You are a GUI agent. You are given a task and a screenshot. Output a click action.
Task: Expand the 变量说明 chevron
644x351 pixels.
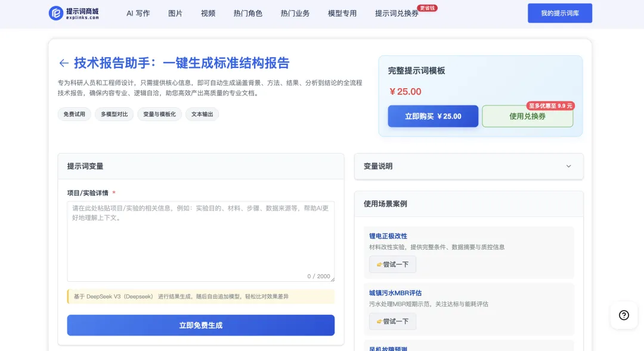568,166
